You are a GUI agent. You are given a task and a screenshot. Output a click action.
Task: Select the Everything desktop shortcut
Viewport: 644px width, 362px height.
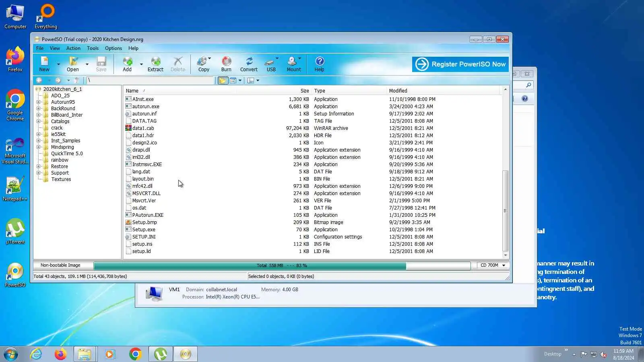click(x=46, y=16)
